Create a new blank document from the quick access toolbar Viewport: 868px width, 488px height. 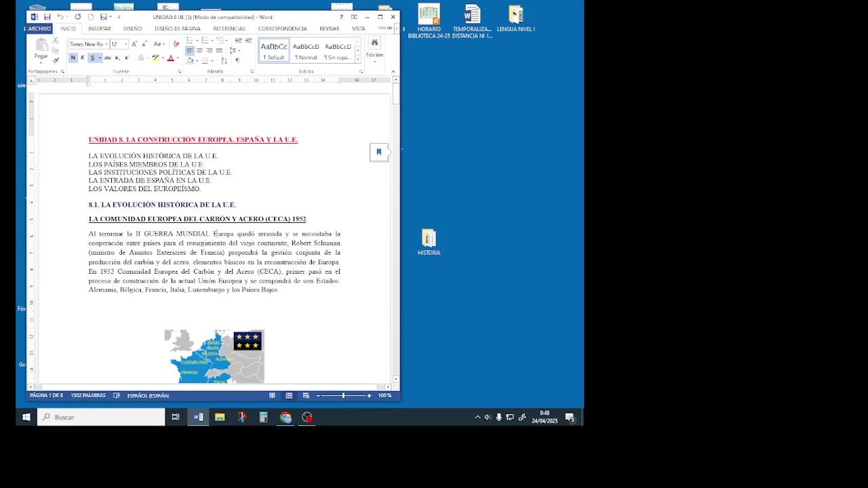pyautogui.click(x=91, y=17)
